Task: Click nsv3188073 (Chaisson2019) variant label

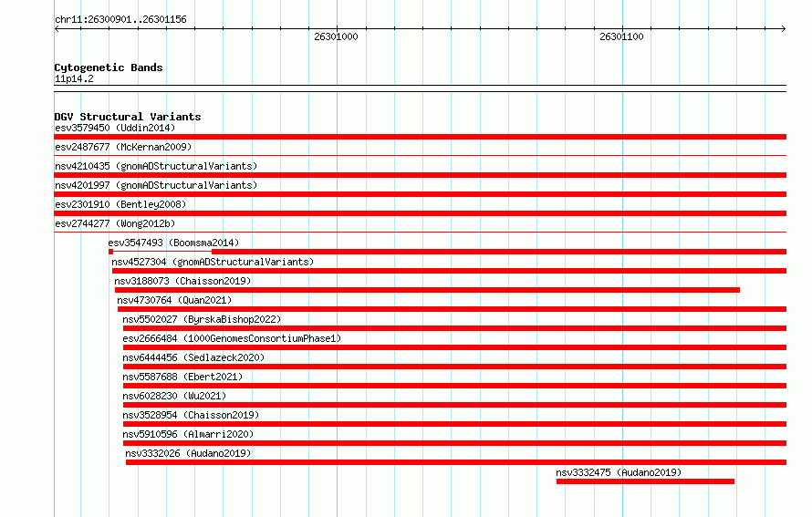Action: (x=182, y=281)
